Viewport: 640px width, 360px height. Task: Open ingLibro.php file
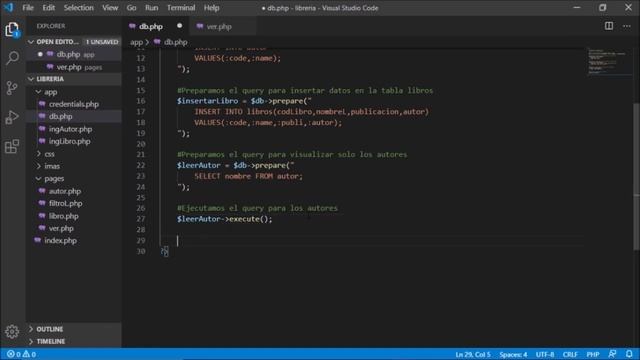(74, 141)
